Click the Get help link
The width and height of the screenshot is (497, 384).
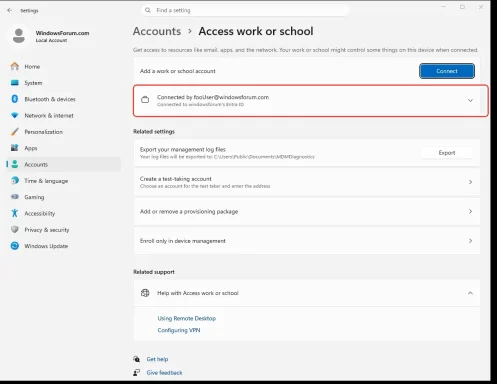(157, 359)
